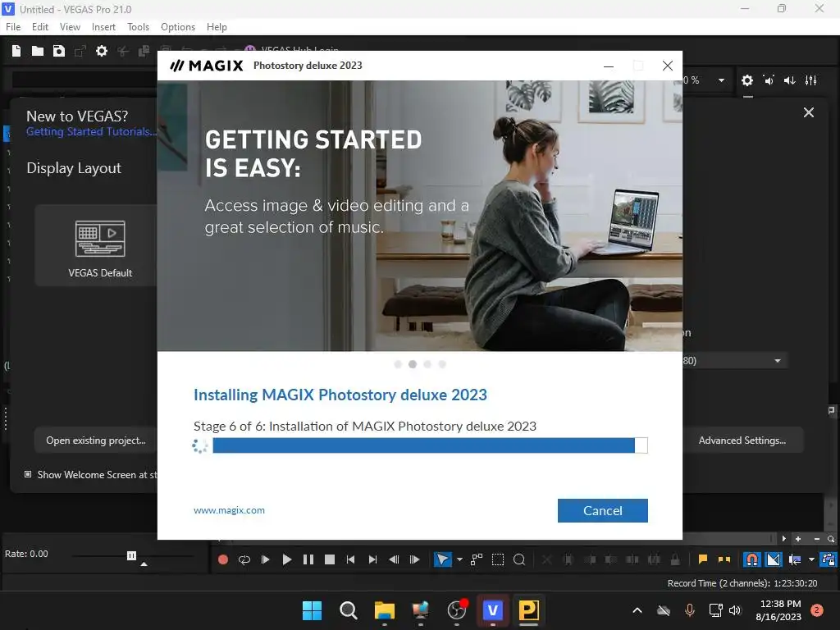Toggle Auto Ripple icon

(x=795, y=559)
